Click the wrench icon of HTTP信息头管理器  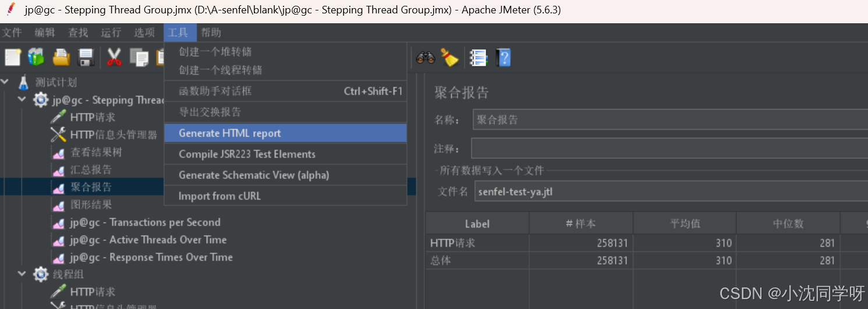click(58, 134)
